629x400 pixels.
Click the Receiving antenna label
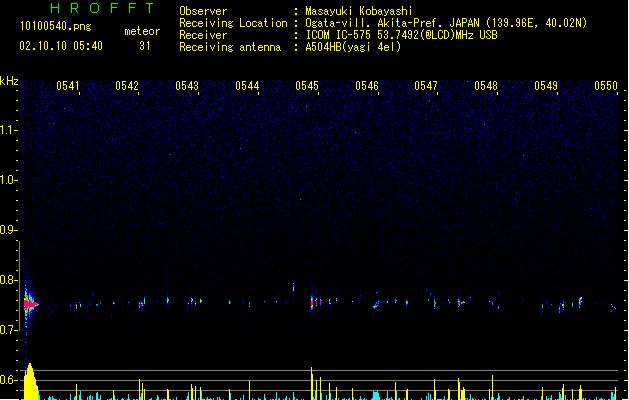230,47
